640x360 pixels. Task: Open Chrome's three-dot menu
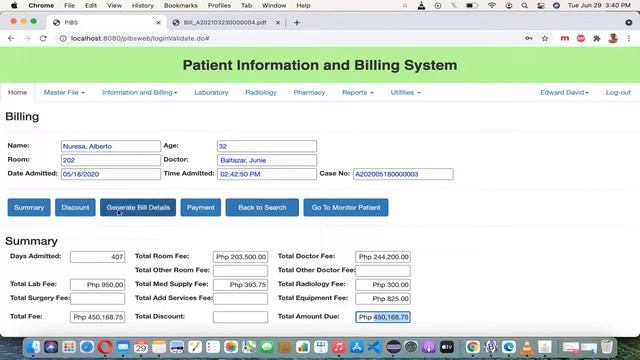click(x=629, y=38)
